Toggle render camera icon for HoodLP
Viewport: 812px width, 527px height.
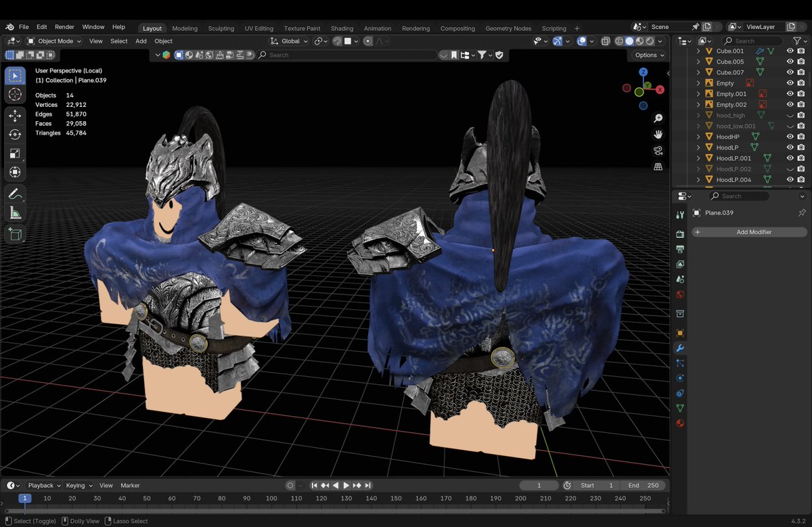click(x=800, y=147)
